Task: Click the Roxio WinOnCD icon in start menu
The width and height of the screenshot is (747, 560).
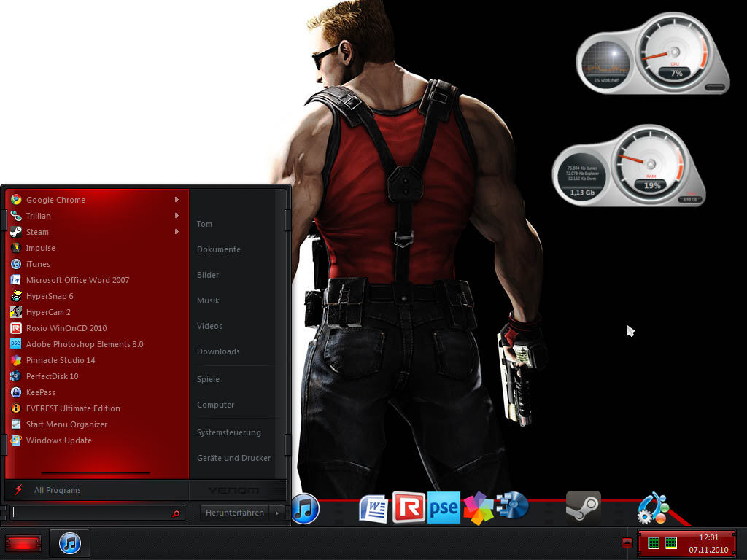Action: pos(16,328)
